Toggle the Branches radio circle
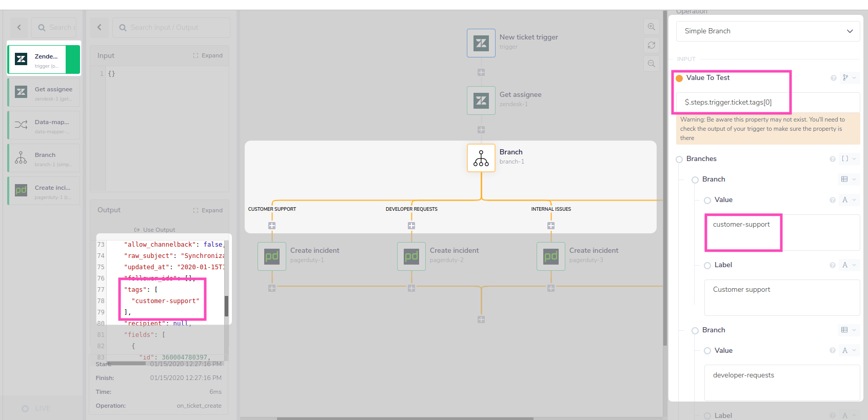Image resolution: width=868 pixels, height=420 pixels. coord(679,159)
